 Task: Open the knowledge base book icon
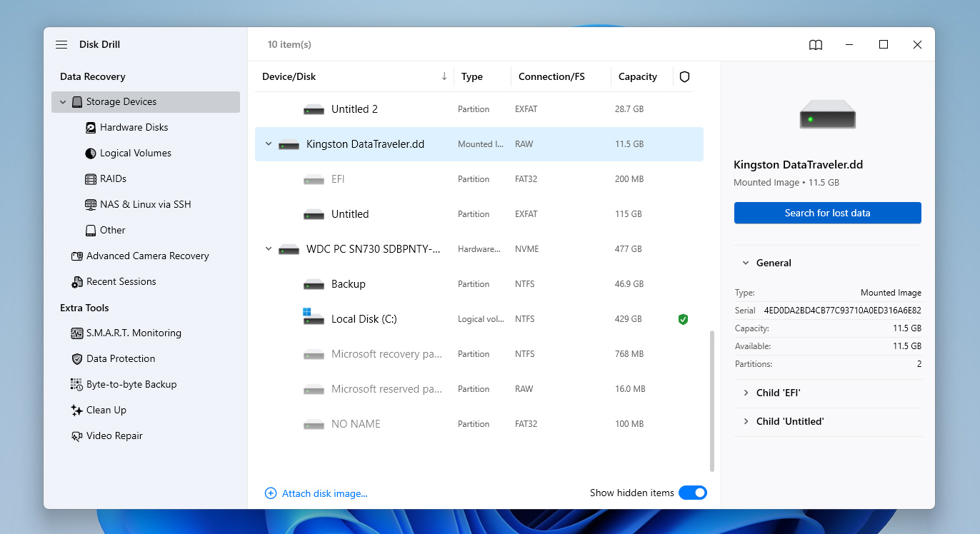click(x=815, y=44)
